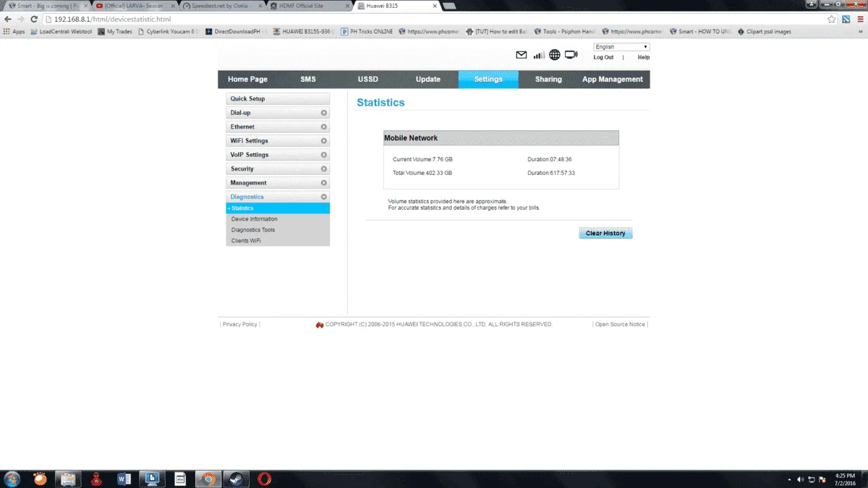This screenshot has width=868, height=488.
Task: Check the signal strength bars icon
Action: (x=539, y=55)
